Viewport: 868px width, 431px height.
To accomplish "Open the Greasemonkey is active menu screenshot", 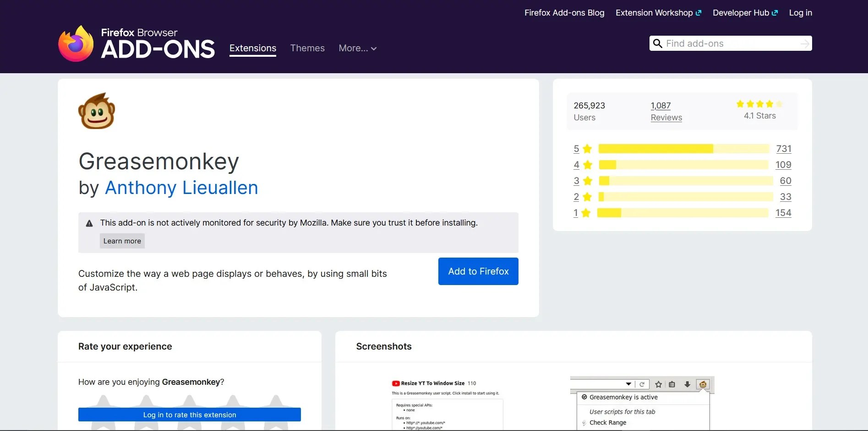I will 642,404.
